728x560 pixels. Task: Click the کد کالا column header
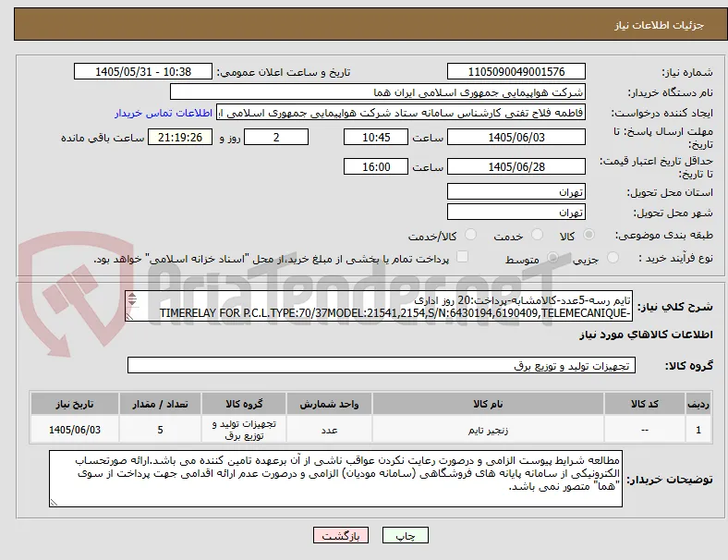click(645, 404)
